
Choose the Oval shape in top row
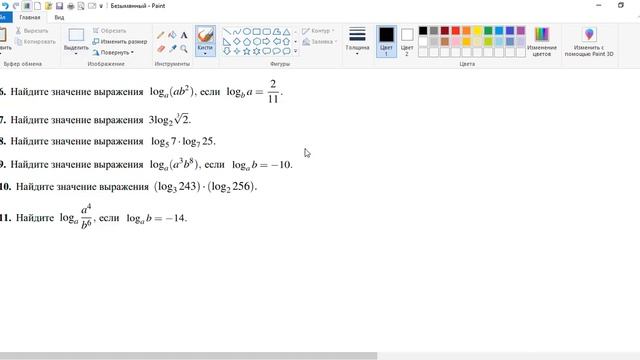247,31
